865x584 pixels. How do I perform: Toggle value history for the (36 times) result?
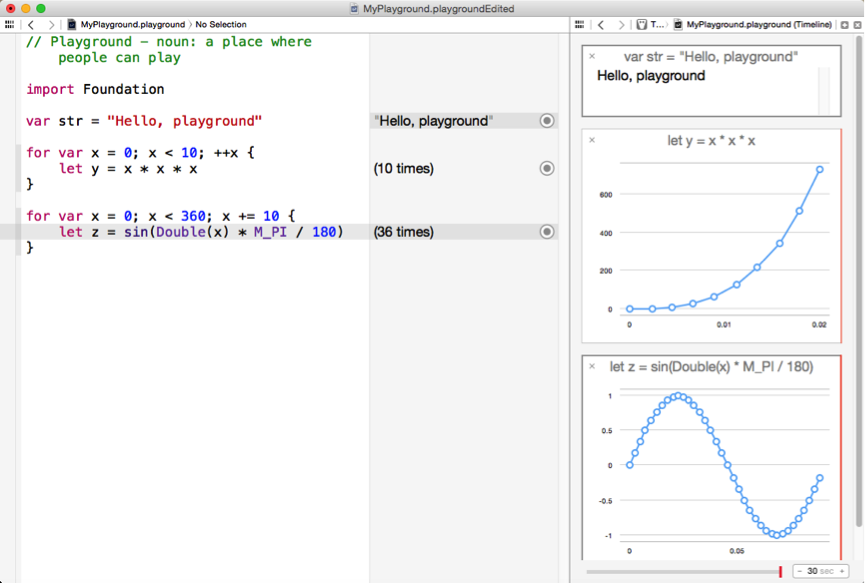pos(547,232)
